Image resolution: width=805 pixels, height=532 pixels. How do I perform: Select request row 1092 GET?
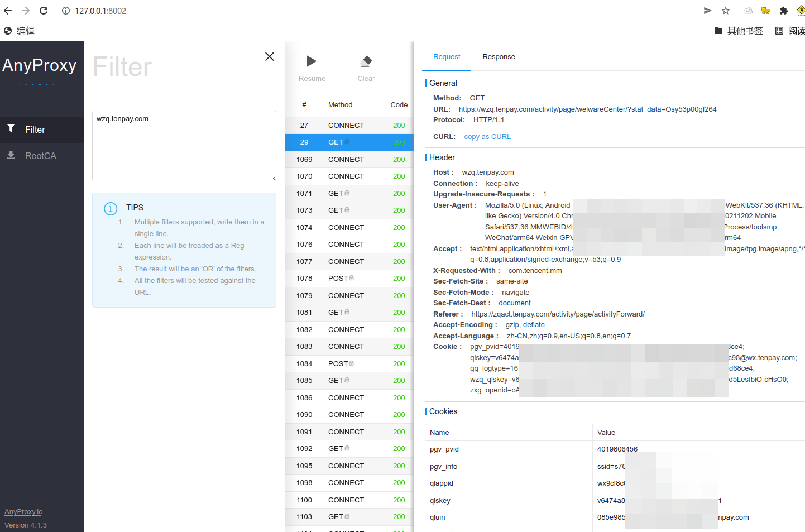(349, 449)
